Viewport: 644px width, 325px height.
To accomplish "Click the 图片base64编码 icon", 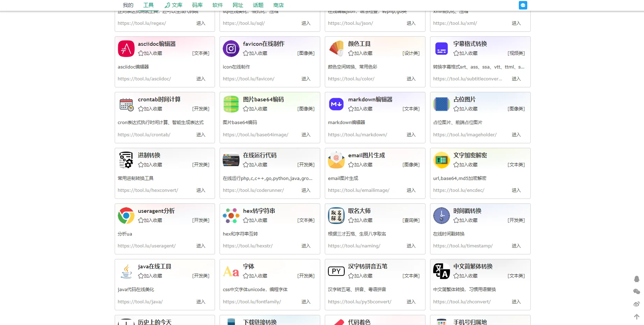I will (231, 104).
